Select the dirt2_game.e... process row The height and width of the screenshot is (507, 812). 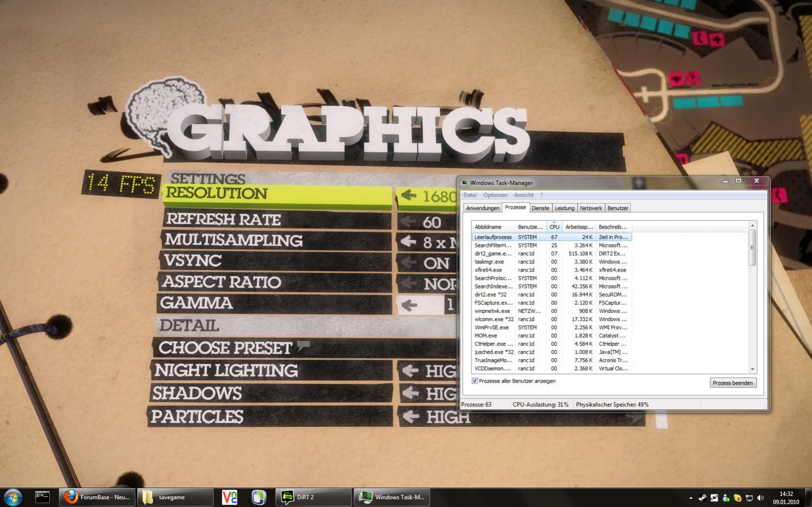tap(552, 253)
